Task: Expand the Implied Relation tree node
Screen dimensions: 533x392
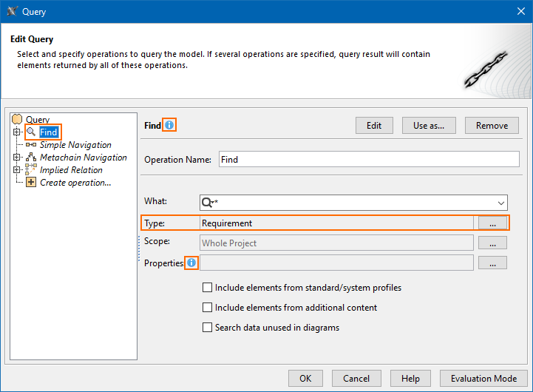Action: [16, 170]
